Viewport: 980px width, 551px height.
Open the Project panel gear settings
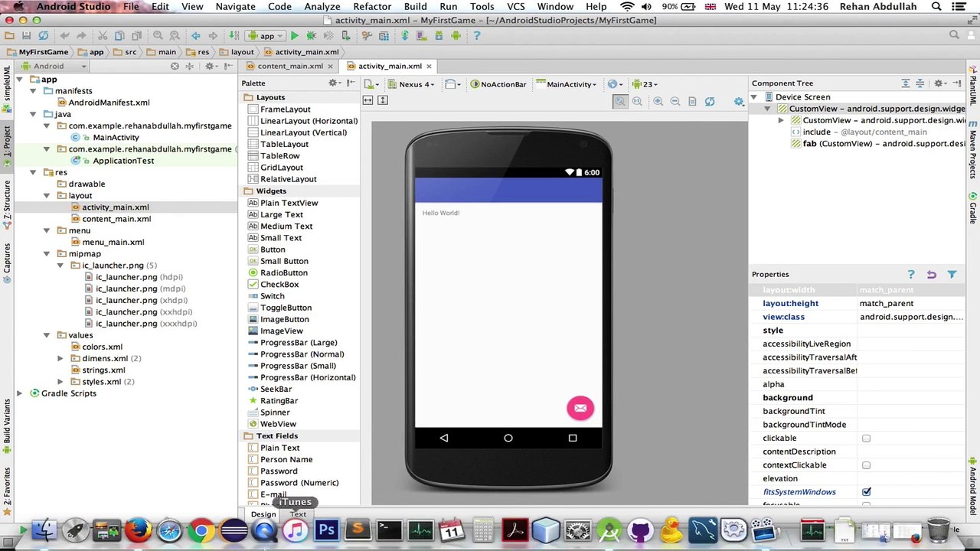coord(209,67)
